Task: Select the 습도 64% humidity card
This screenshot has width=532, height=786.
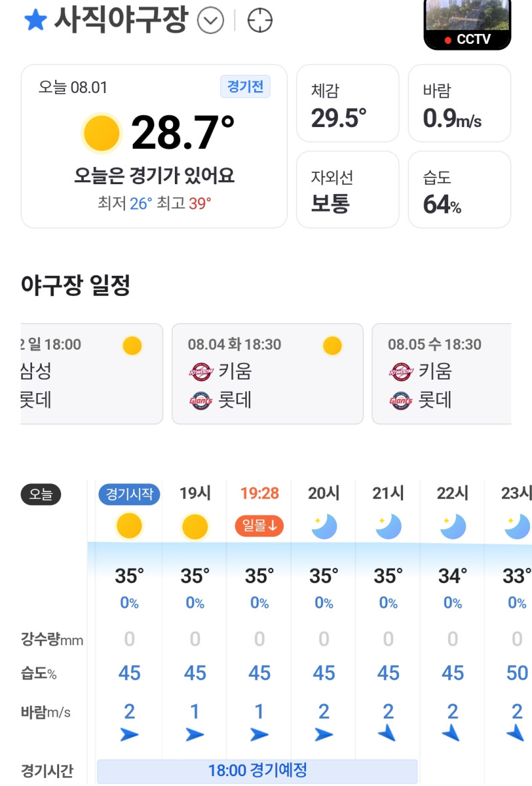Action: pos(460,190)
